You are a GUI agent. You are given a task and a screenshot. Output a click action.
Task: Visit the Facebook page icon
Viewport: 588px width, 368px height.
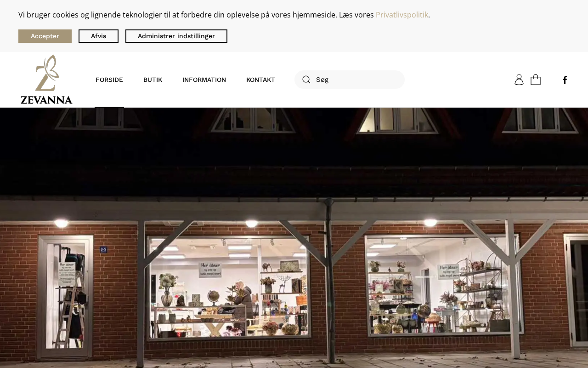565,80
